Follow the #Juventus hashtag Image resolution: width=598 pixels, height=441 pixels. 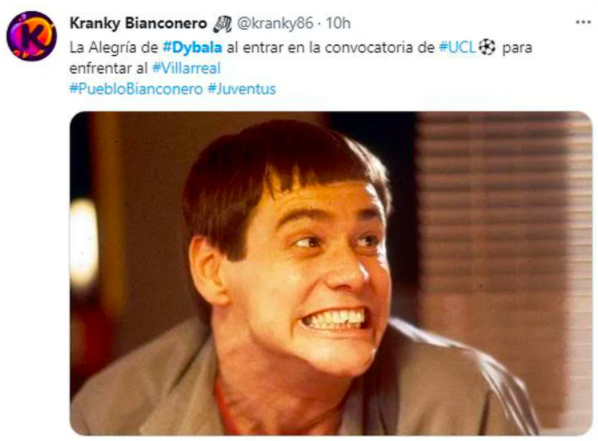[242, 89]
